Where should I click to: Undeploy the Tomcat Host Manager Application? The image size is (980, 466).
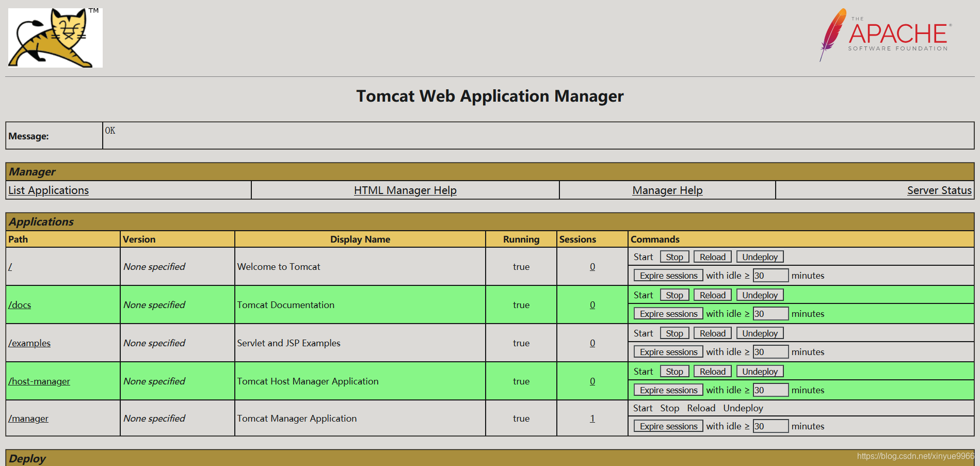pyautogui.click(x=760, y=372)
